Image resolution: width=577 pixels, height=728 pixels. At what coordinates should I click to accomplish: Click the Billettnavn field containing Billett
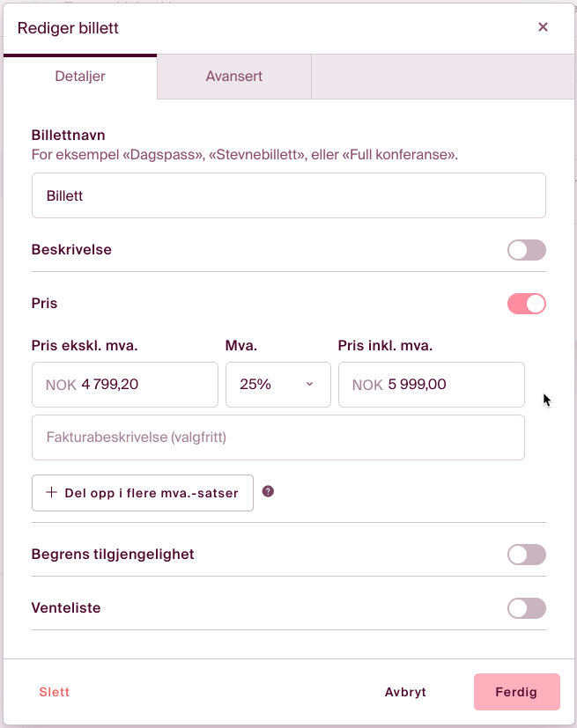coord(288,195)
